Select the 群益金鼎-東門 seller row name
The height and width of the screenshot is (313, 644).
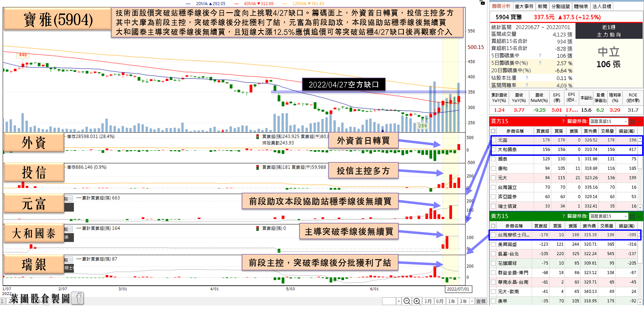(x=513, y=273)
